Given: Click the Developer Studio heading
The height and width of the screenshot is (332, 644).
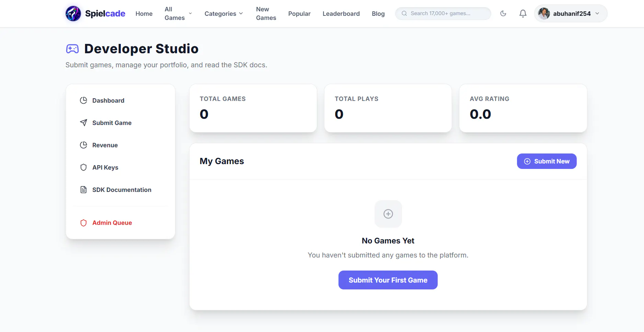Looking at the screenshot, I should click(x=141, y=49).
